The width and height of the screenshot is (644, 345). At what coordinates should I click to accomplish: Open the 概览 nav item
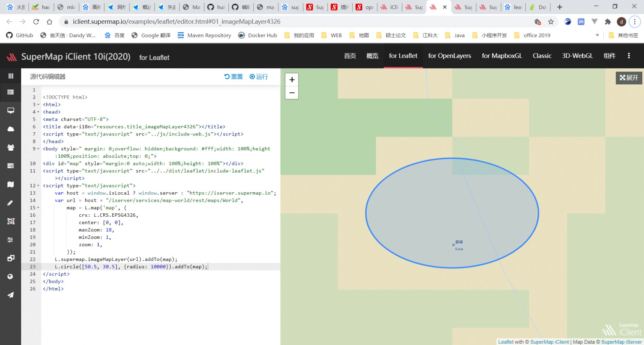click(x=372, y=56)
